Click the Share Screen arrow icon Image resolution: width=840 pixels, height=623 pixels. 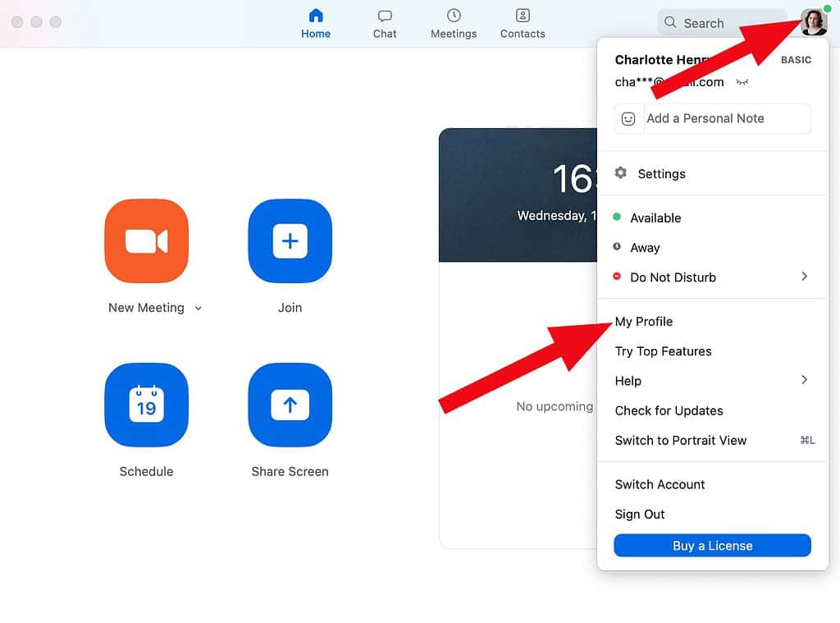click(290, 405)
